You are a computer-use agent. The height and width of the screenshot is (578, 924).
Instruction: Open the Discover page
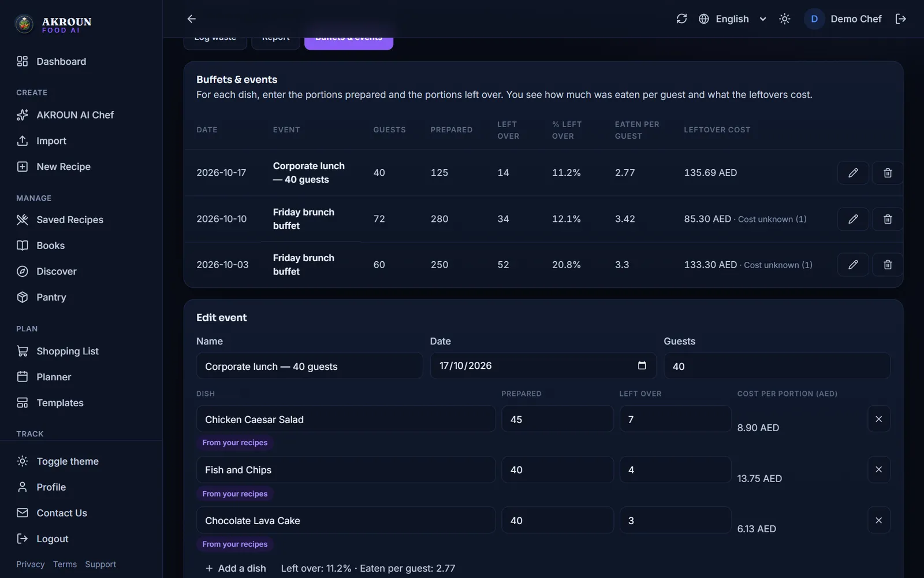tap(81, 271)
